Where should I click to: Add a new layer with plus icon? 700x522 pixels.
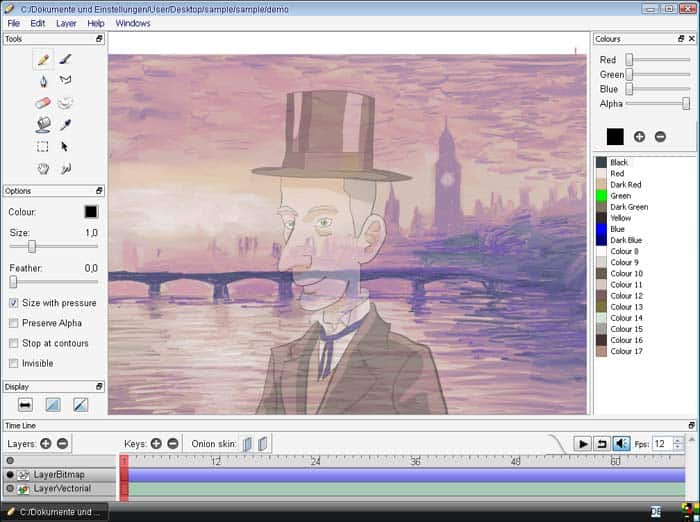(46, 443)
